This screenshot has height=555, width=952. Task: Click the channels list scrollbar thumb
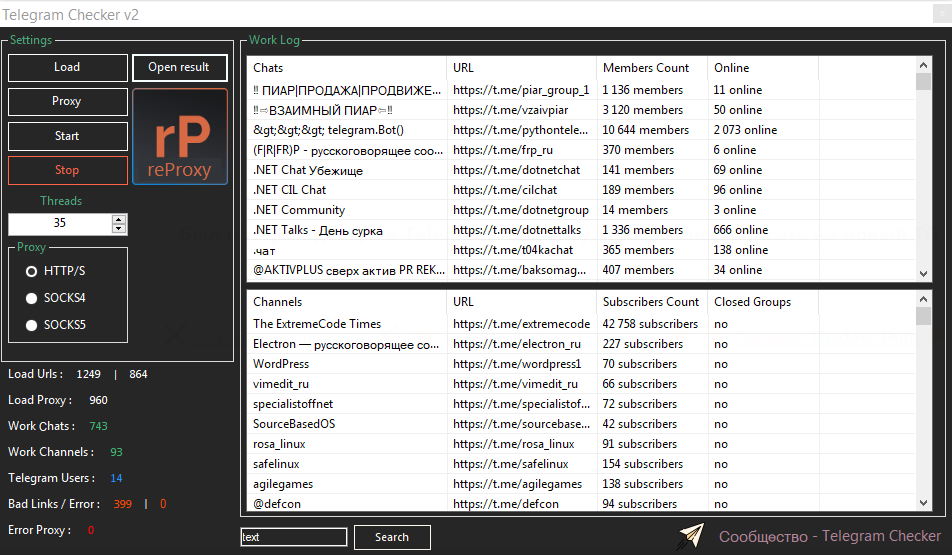(923, 316)
